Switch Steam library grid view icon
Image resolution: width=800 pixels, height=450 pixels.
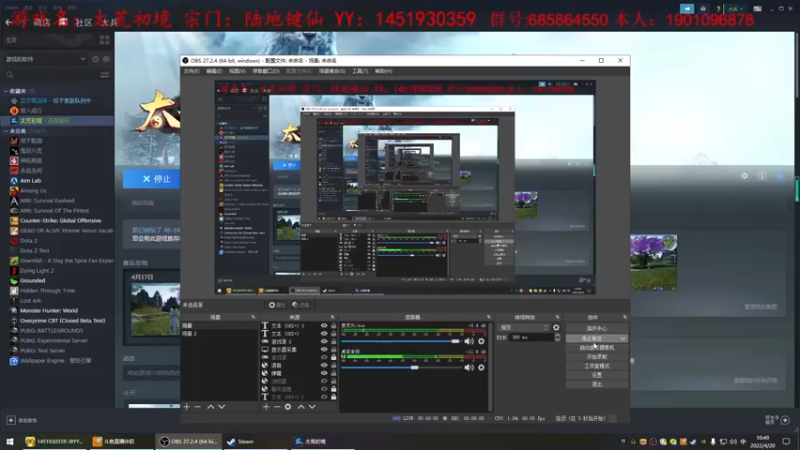[x=105, y=40]
